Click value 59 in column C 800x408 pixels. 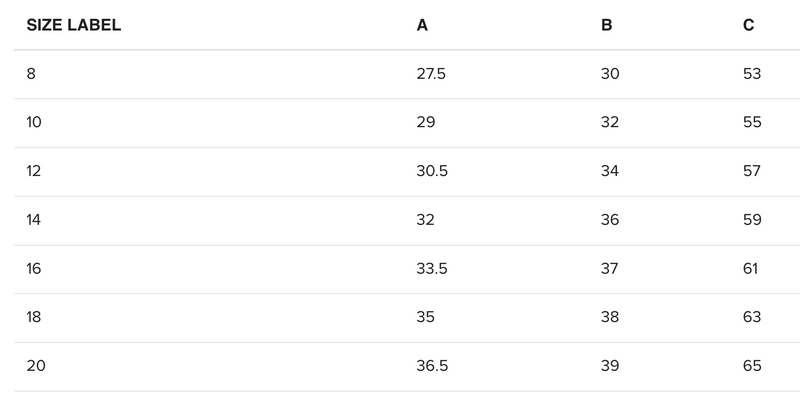(x=752, y=220)
